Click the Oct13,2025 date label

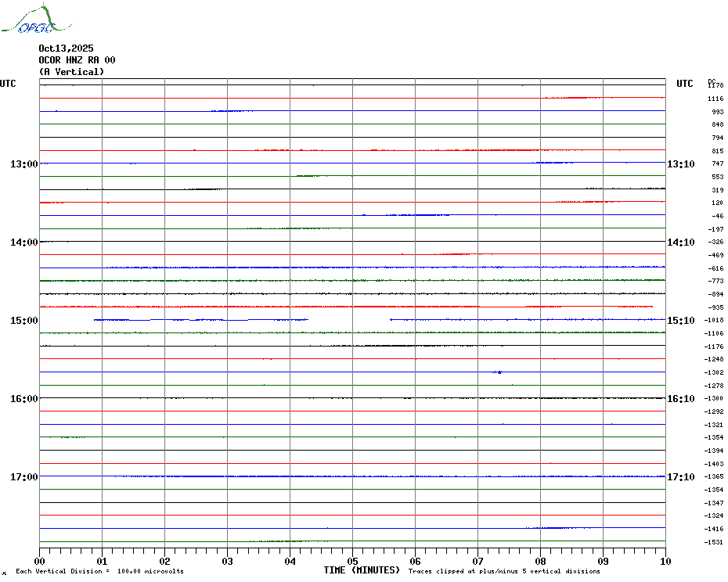[x=66, y=48]
